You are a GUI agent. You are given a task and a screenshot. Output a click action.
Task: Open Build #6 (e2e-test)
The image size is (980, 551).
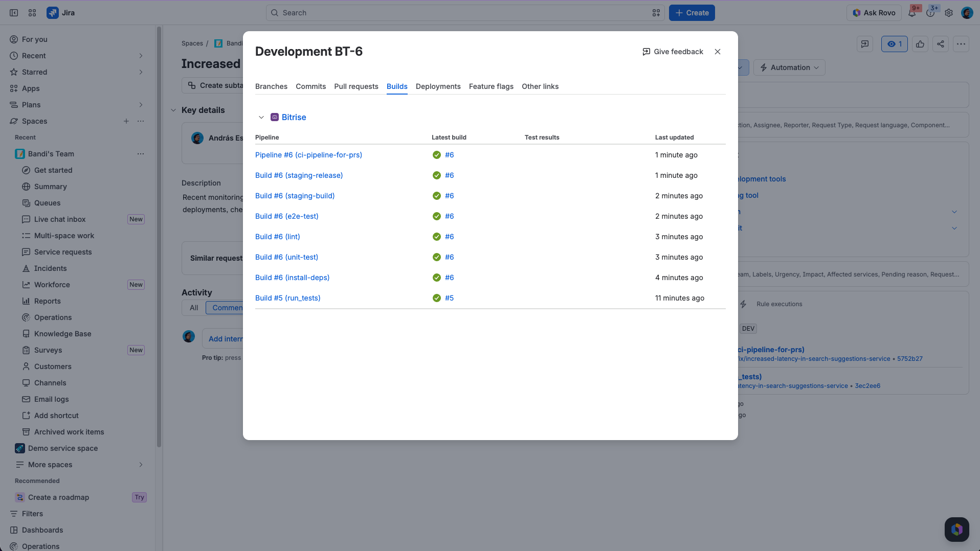point(286,216)
